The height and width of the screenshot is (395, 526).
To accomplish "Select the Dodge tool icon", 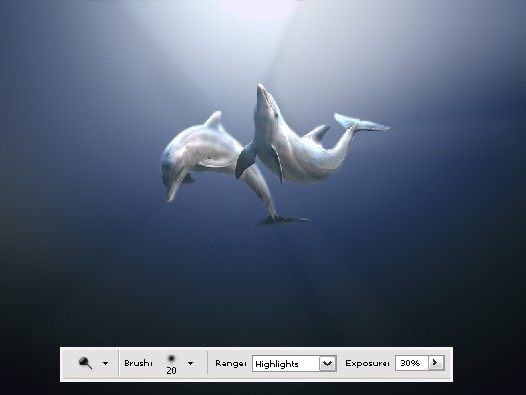I will pos(85,363).
